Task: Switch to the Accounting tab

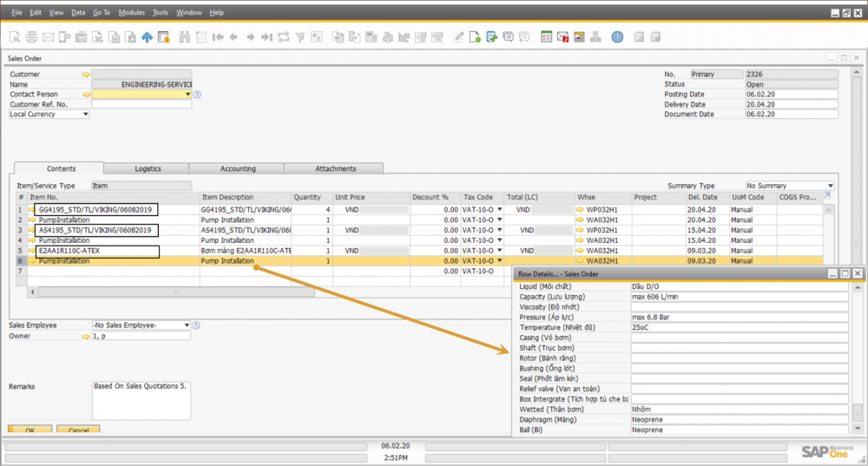Action: [238, 169]
